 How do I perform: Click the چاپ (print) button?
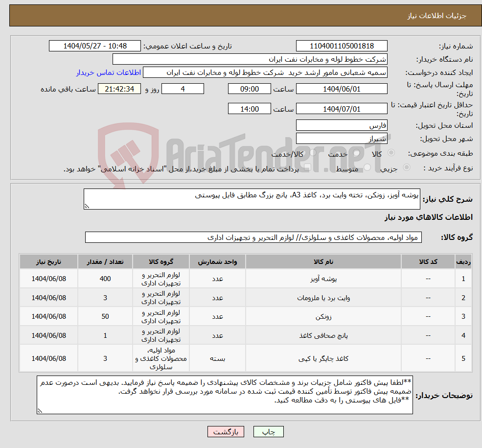[268, 432]
